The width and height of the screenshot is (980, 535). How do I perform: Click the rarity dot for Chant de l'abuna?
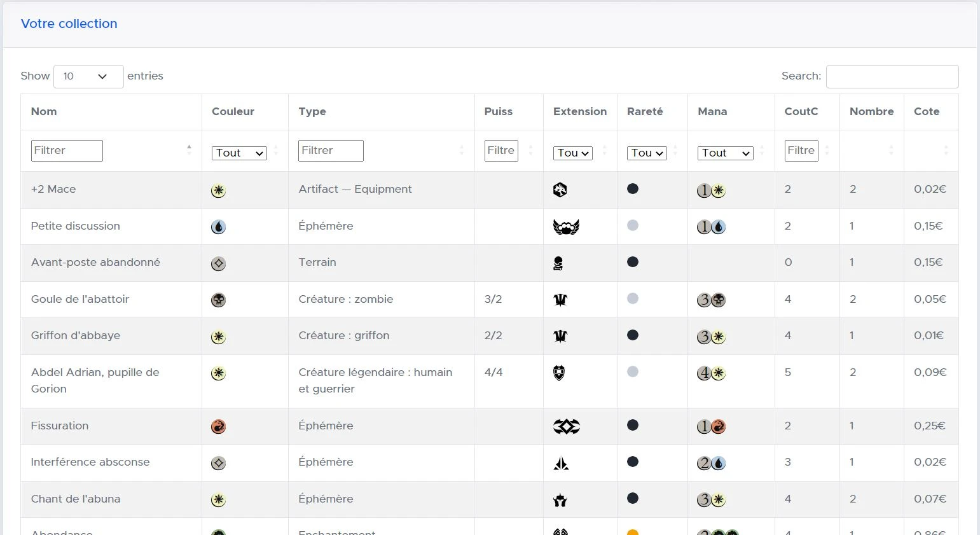(x=632, y=499)
